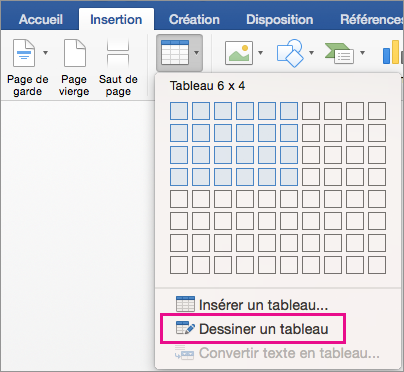Select grid cell column 7 row 1

[311, 111]
